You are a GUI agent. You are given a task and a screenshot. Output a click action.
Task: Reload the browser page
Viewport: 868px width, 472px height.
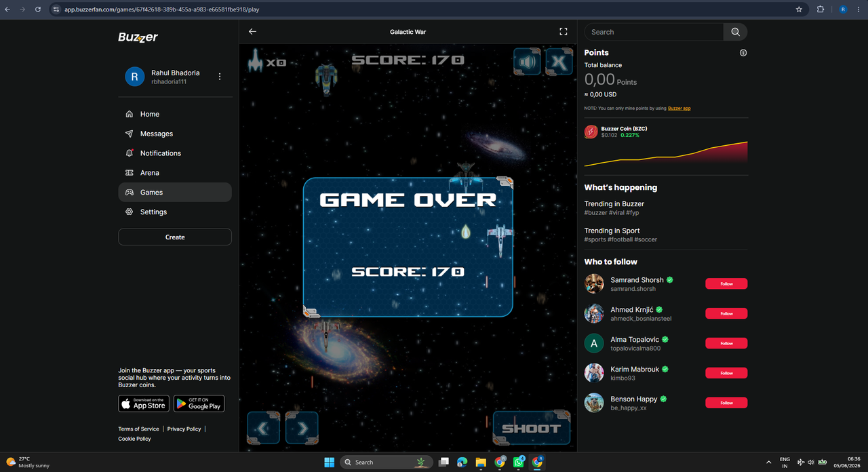click(37, 9)
